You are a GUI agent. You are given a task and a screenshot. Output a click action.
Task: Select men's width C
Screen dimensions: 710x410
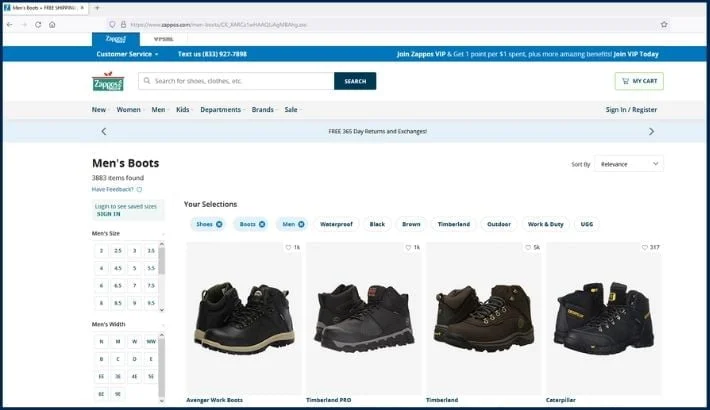click(x=118, y=359)
